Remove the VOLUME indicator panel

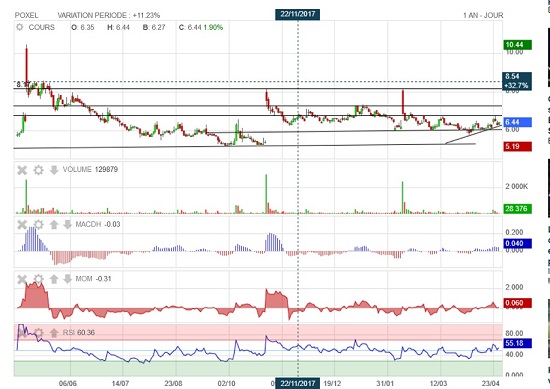[22, 170]
